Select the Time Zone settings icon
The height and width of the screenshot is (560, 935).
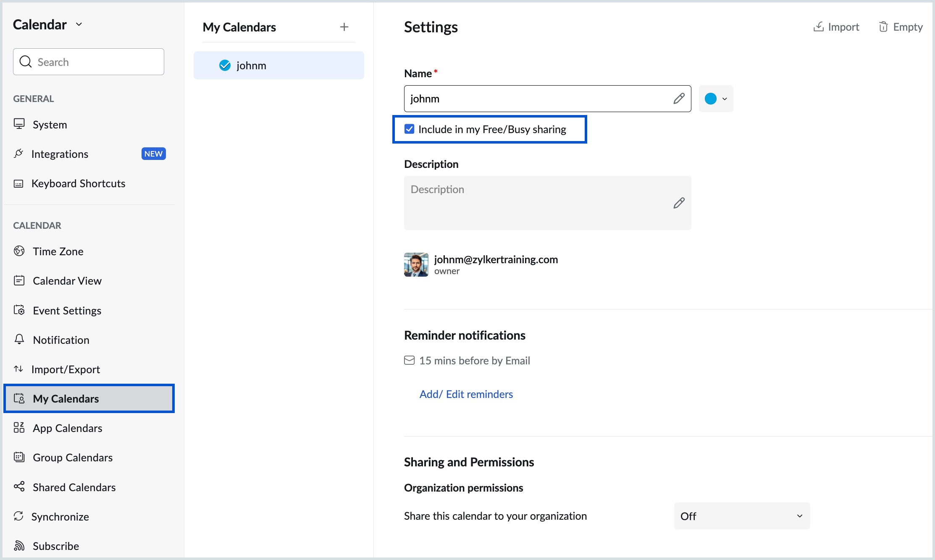19,251
